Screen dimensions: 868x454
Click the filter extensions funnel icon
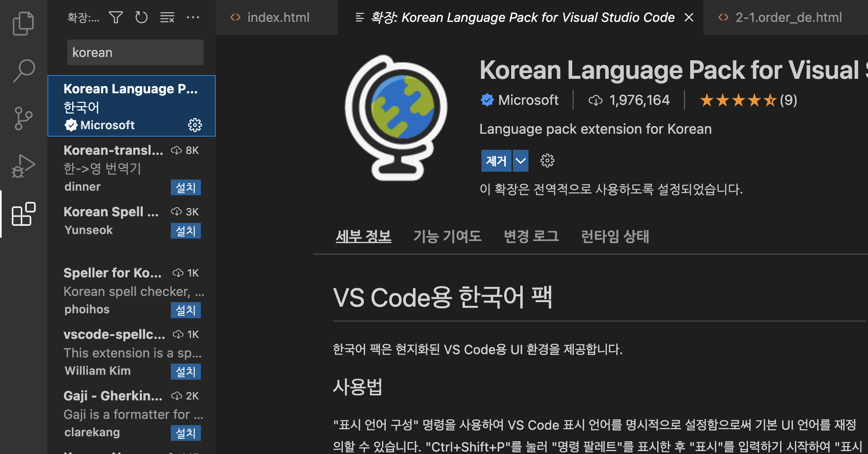coord(116,17)
